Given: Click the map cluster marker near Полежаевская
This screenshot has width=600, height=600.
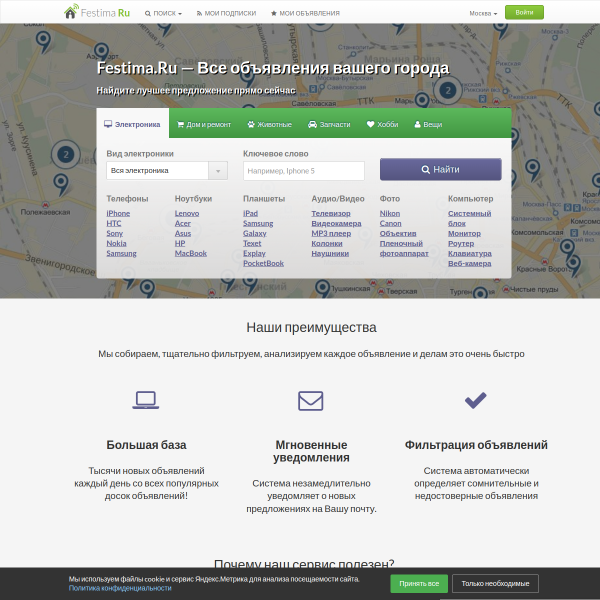Looking at the screenshot, I should coord(66,155).
